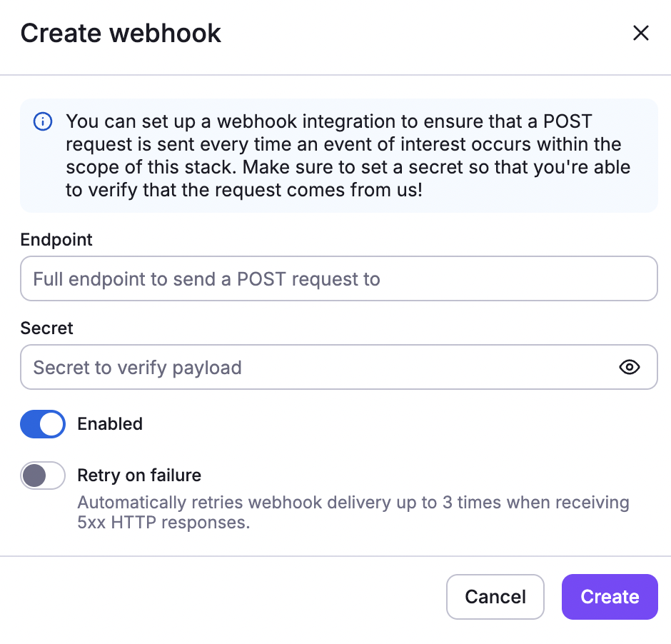
Task: Click the Enabled toggle label
Action: point(110,423)
